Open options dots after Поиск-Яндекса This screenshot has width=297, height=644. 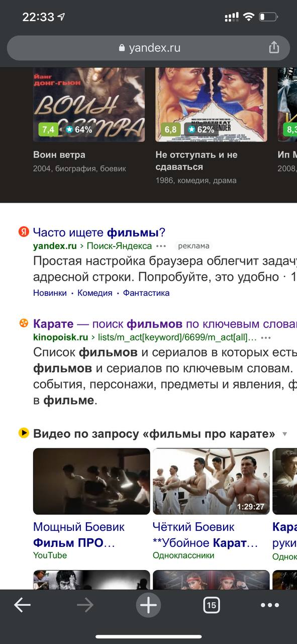click(x=161, y=247)
